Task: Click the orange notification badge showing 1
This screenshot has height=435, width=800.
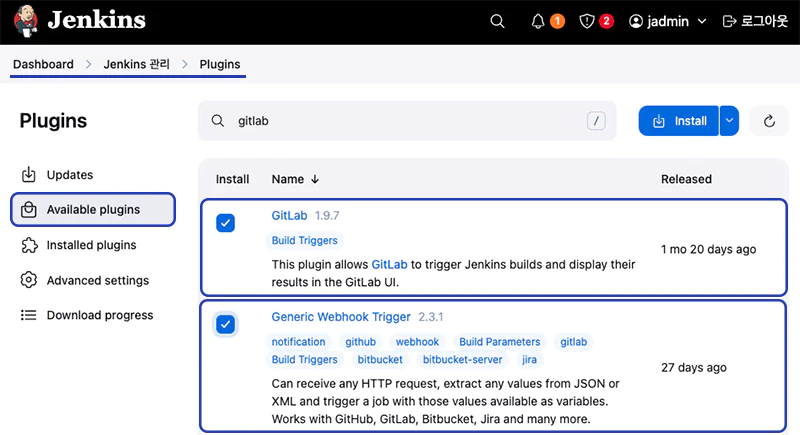Action: click(x=558, y=21)
